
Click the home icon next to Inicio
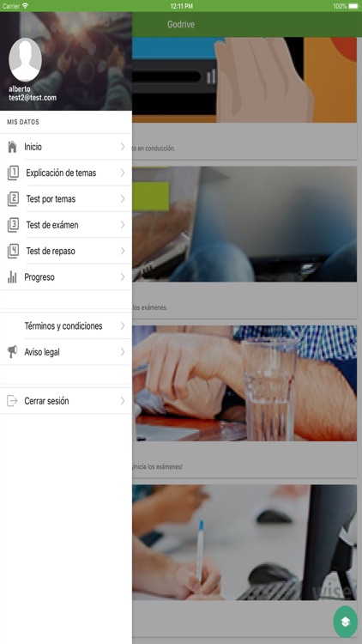coord(12,147)
